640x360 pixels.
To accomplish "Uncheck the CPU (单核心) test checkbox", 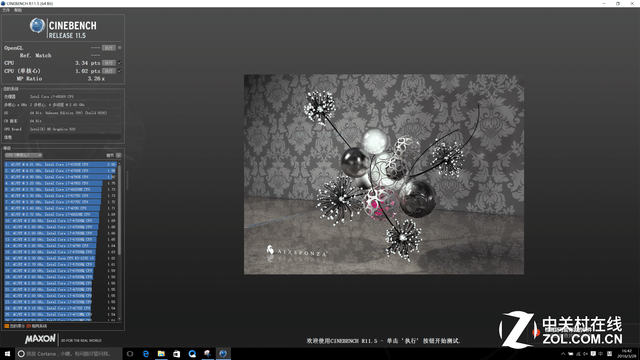I will point(120,71).
